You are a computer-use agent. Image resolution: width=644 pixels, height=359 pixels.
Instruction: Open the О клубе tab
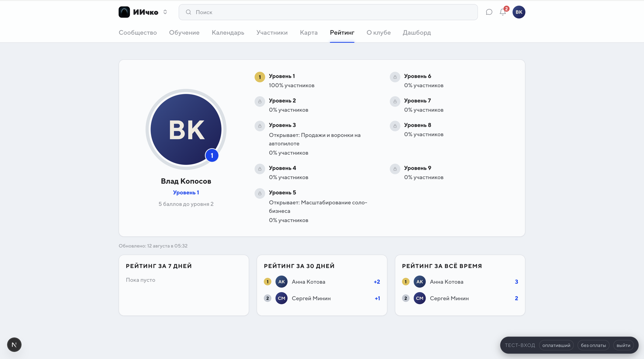click(379, 32)
